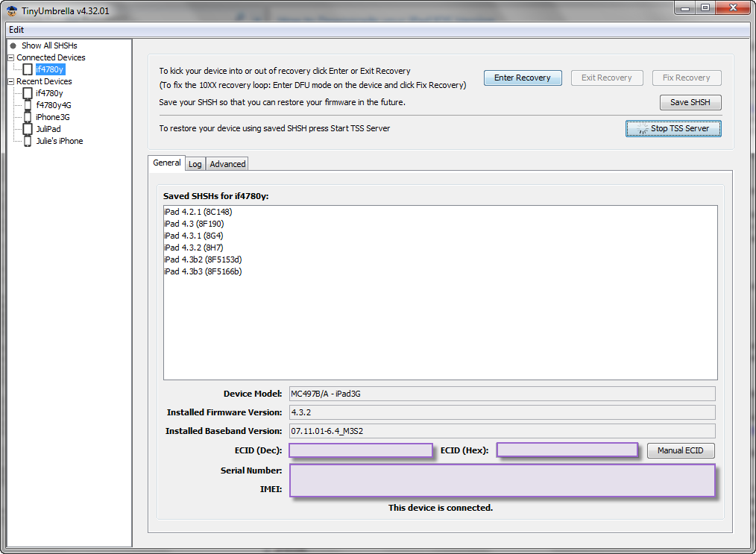Select JuliPad in Recent Devices
Image resolution: width=756 pixels, height=554 pixels.
tap(48, 129)
